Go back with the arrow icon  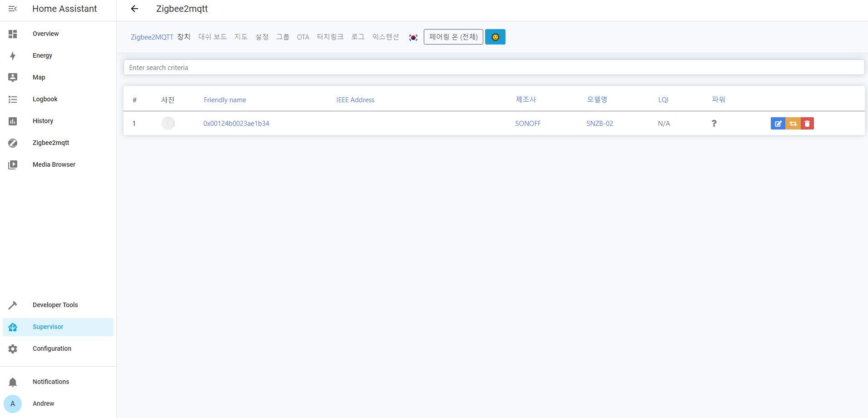pyautogui.click(x=134, y=9)
